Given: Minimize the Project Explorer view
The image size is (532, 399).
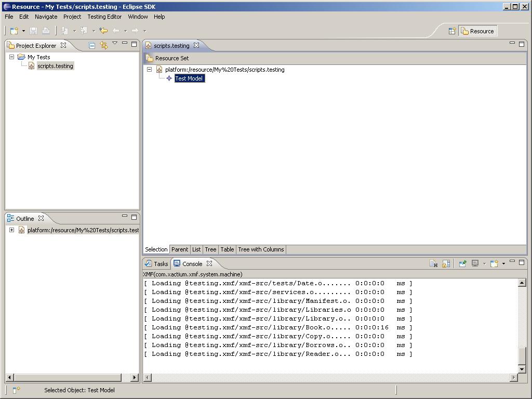Looking at the screenshot, I should (125, 43).
